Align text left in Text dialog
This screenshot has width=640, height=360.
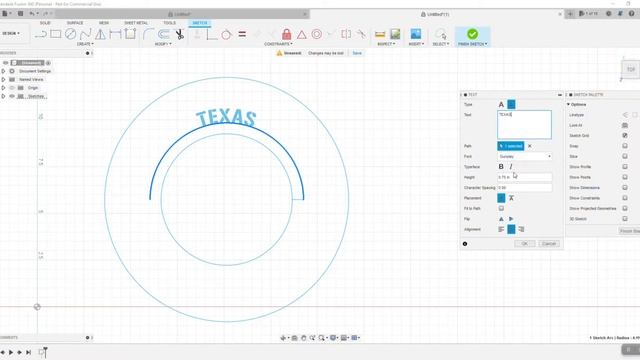pos(501,229)
